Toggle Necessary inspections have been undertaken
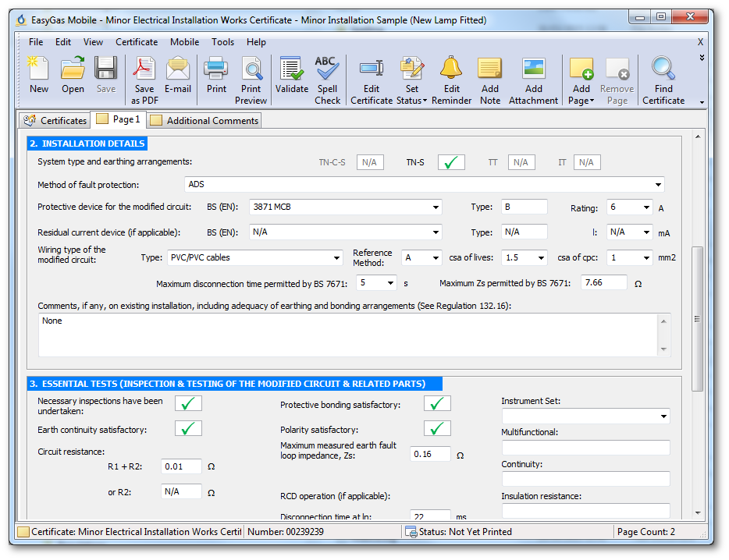The width and height of the screenshot is (729, 560). [x=188, y=403]
